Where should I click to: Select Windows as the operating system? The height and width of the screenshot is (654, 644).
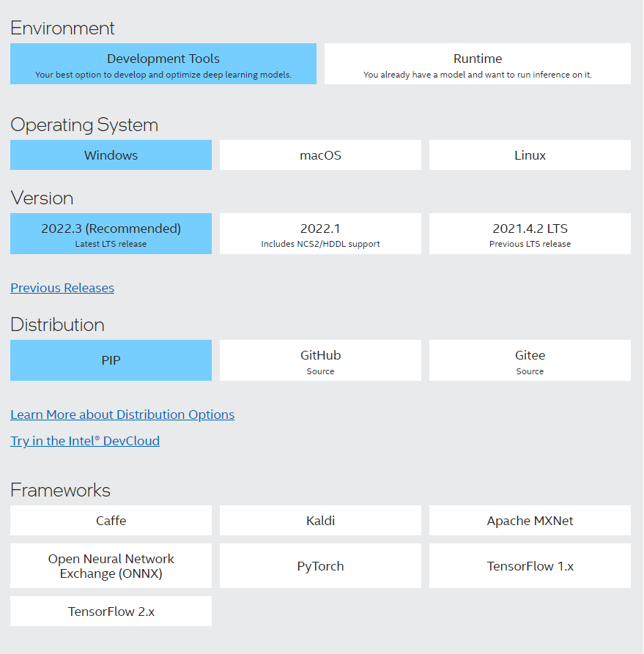tap(111, 155)
